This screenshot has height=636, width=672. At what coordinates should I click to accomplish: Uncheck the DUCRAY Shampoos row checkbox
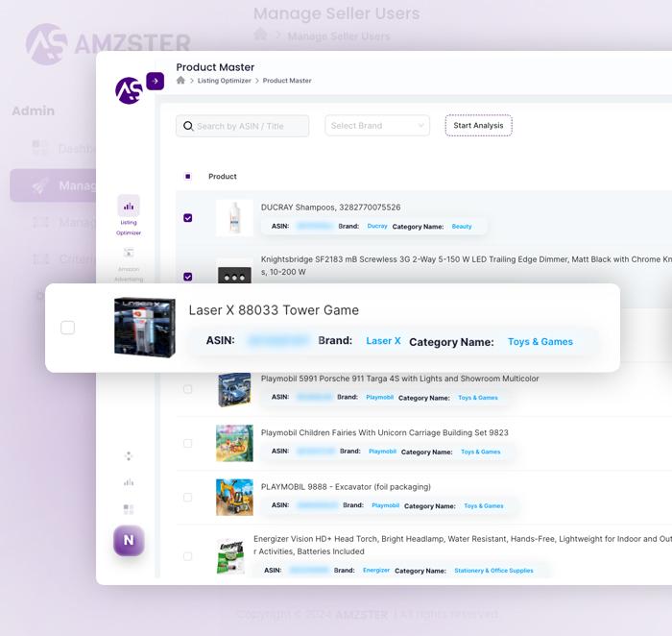pos(188,218)
